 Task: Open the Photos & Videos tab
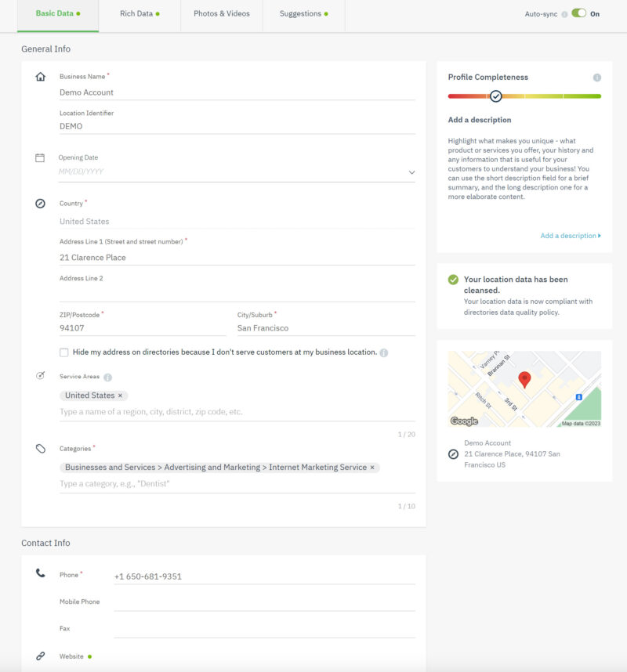[x=222, y=14]
